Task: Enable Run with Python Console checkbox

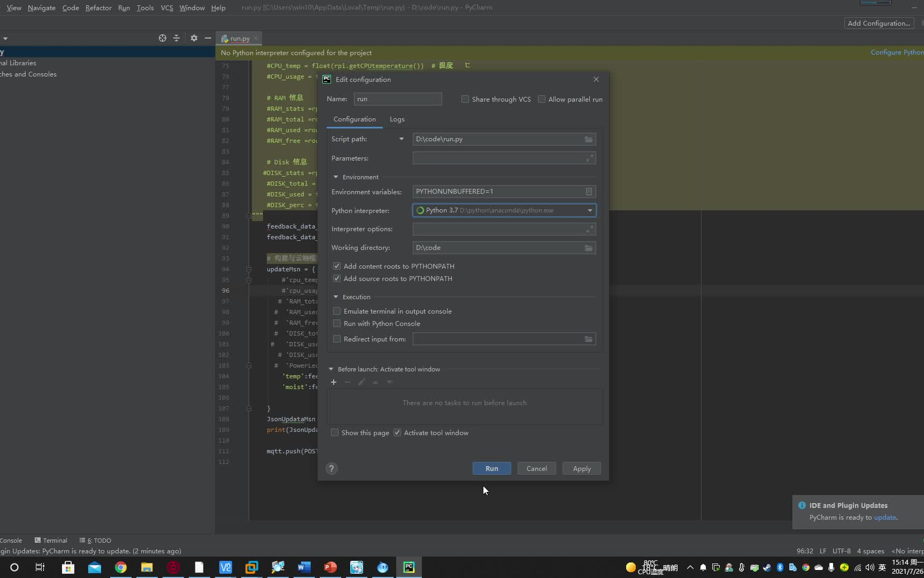Action: click(x=337, y=323)
